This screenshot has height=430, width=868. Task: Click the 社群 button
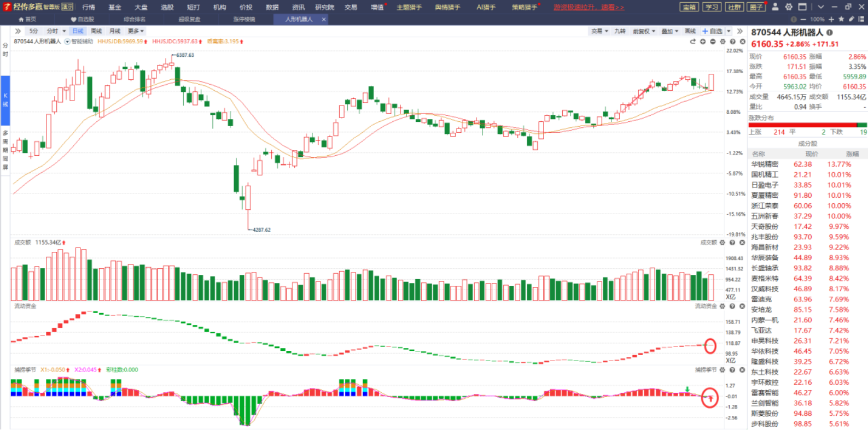tap(734, 7)
